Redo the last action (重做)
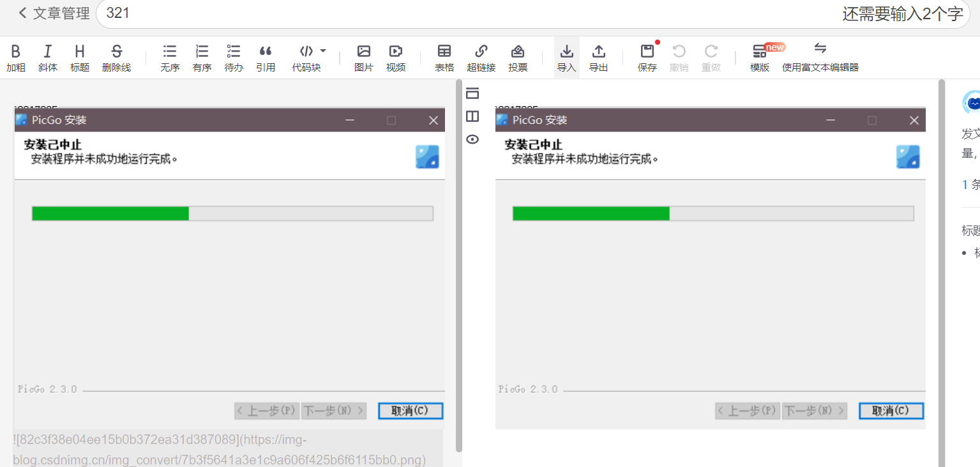 711,58
